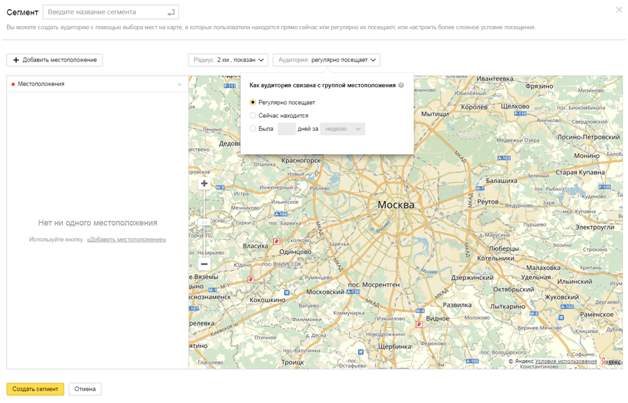Viewport: 628px width, 403px height.
Task: Open the 'Радиус: 2 км' dropdown
Action: [228, 60]
